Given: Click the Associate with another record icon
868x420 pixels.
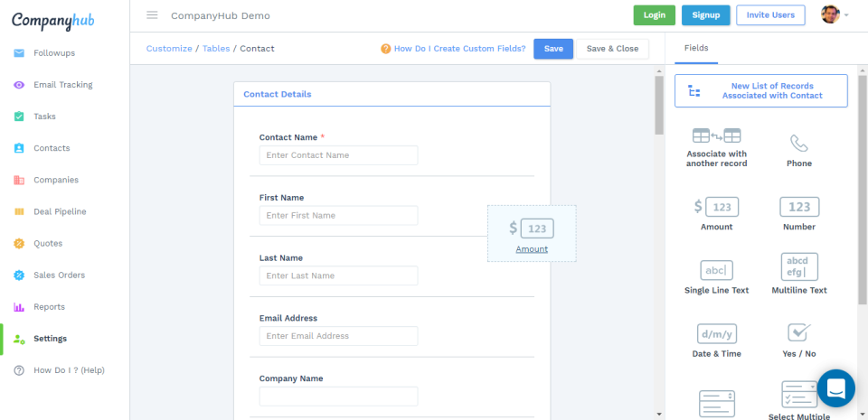Looking at the screenshot, I should tap(716, 135).
